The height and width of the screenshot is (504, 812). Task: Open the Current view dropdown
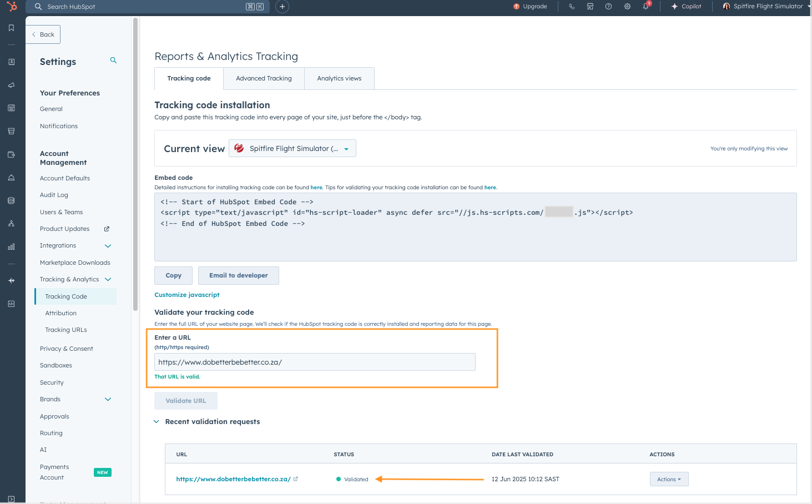click(x=292, y=148)
